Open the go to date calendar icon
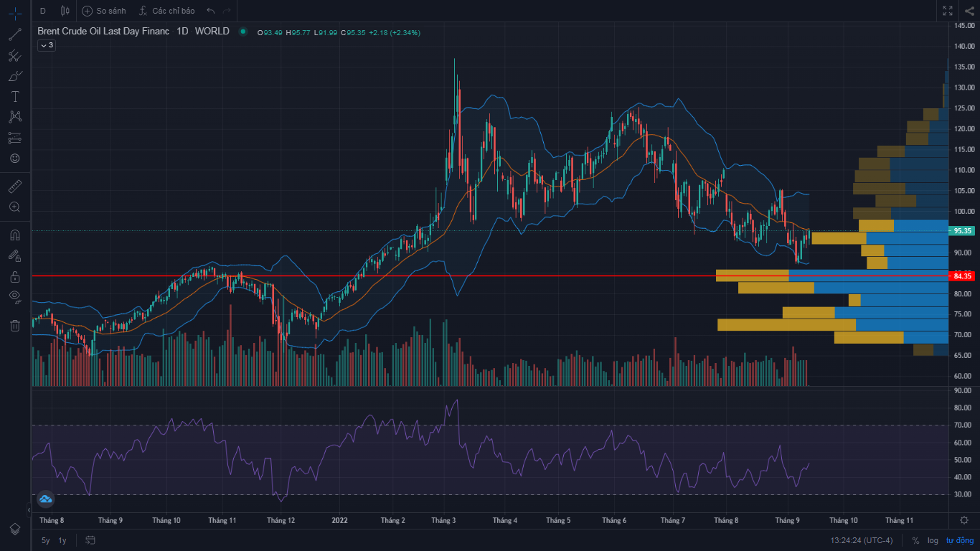Viewport: 980px width, 551px height. [90, 540]
